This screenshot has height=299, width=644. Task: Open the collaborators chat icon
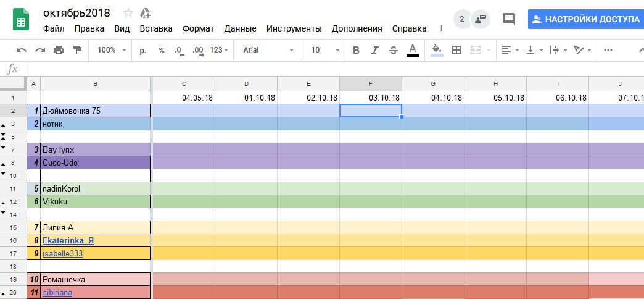481,19
